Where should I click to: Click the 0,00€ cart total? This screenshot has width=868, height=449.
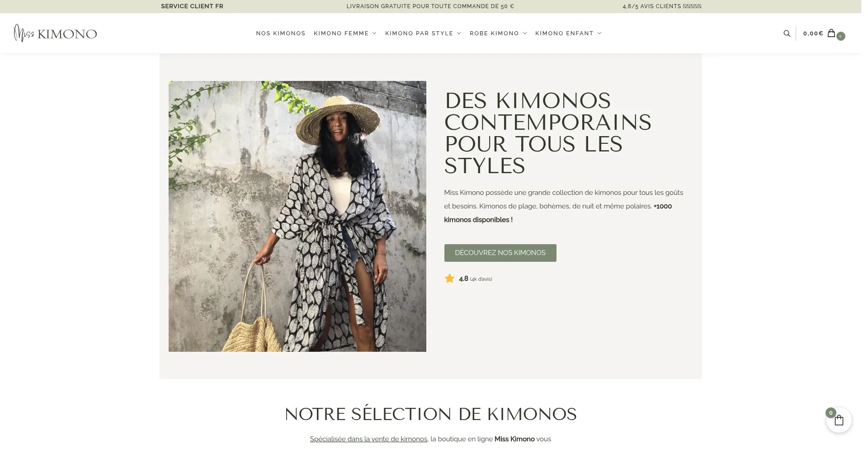click(x=813, y=33)
